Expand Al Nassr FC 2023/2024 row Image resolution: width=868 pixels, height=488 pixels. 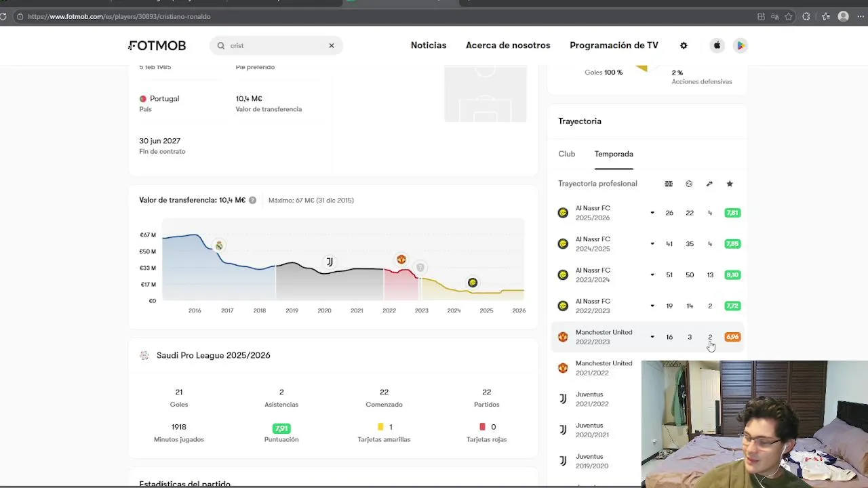652,274
